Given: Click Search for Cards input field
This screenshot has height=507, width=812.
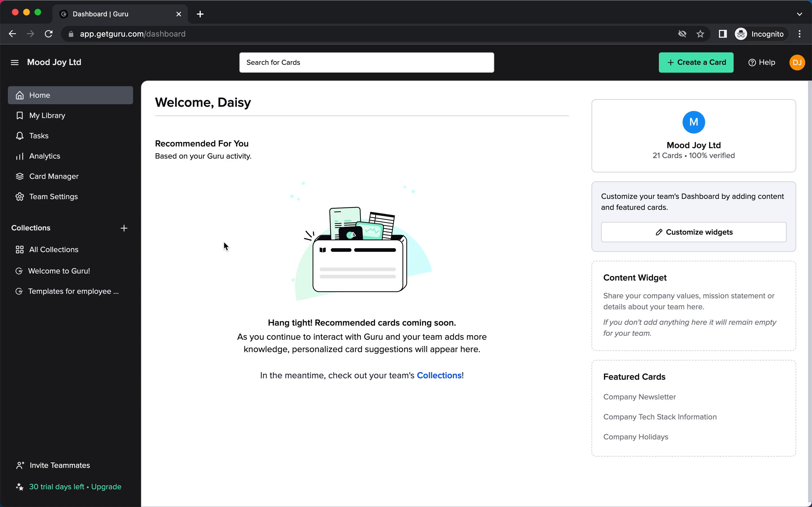Looking at the screenshot, I should [367, 62].
